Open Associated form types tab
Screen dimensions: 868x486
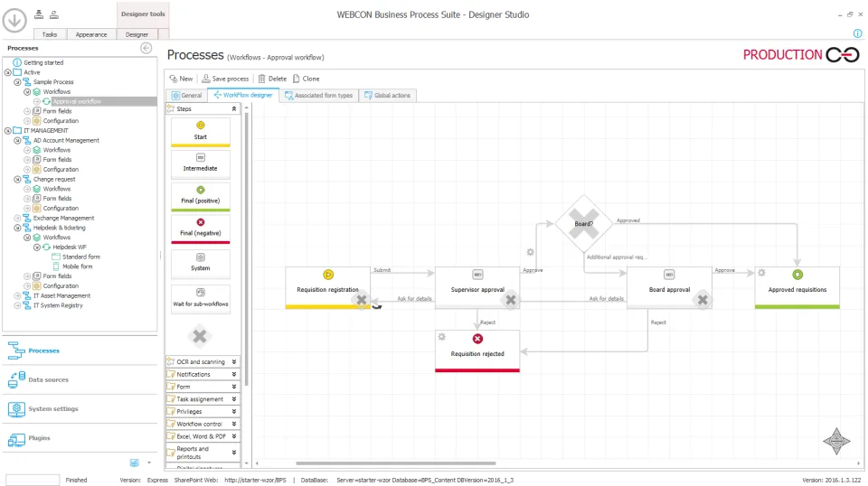pos(319,95)
